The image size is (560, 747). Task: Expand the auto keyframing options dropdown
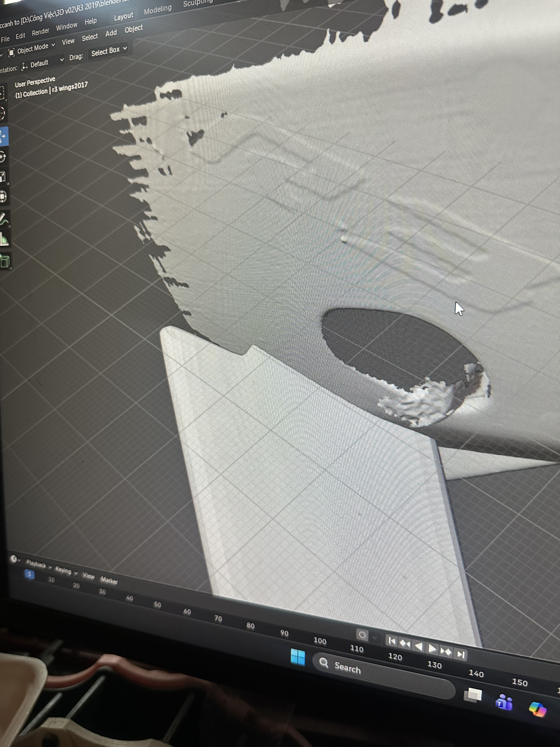coord(374,637)
